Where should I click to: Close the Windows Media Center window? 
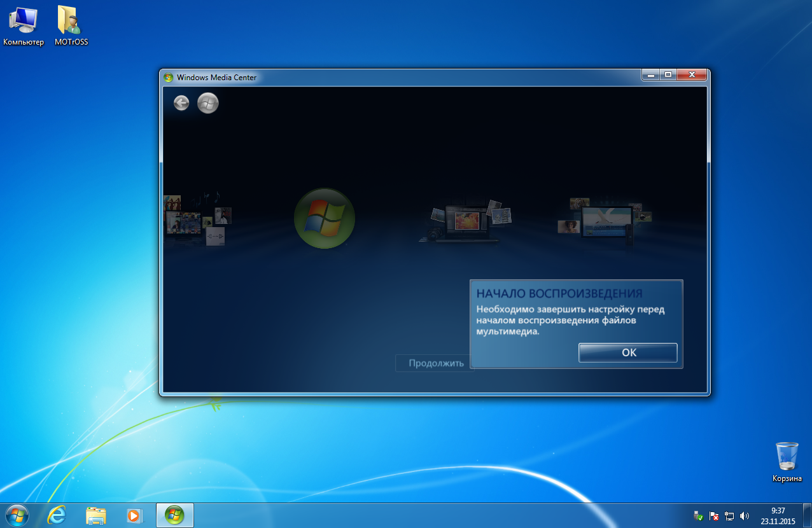[691, 75]
